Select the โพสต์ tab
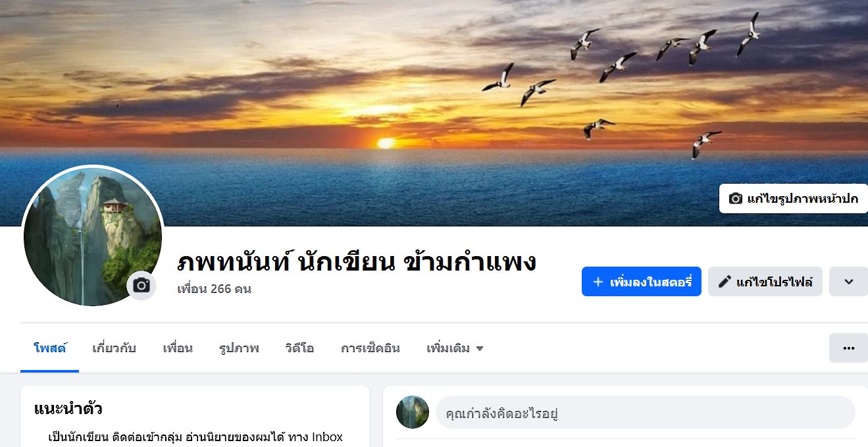Screen dimensions: 868x447 pos(50,348)
